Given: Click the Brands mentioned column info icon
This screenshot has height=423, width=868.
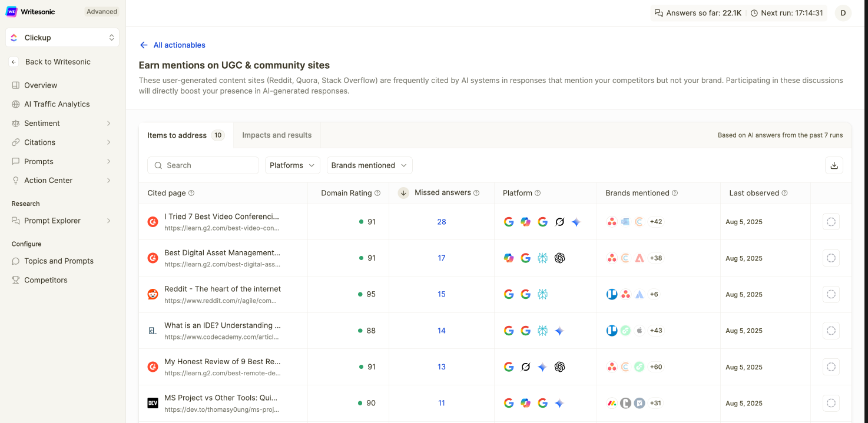Looking at the screenshot, I should (675, 193).
